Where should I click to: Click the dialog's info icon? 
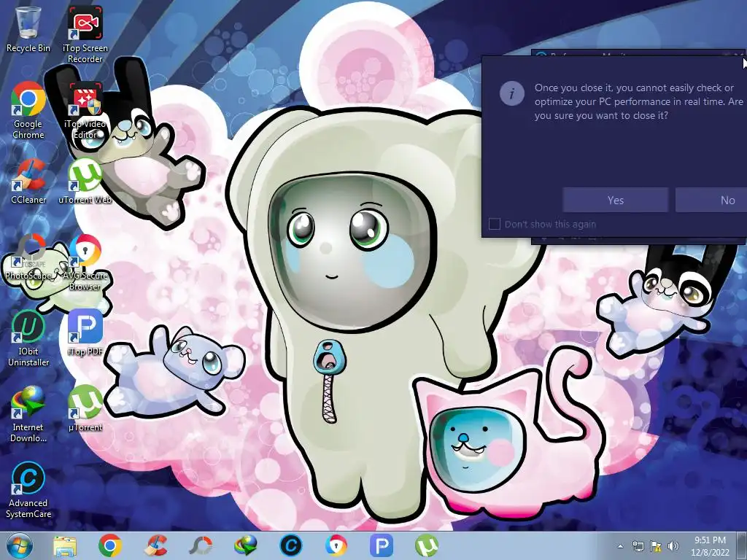[x=511, y=93]
